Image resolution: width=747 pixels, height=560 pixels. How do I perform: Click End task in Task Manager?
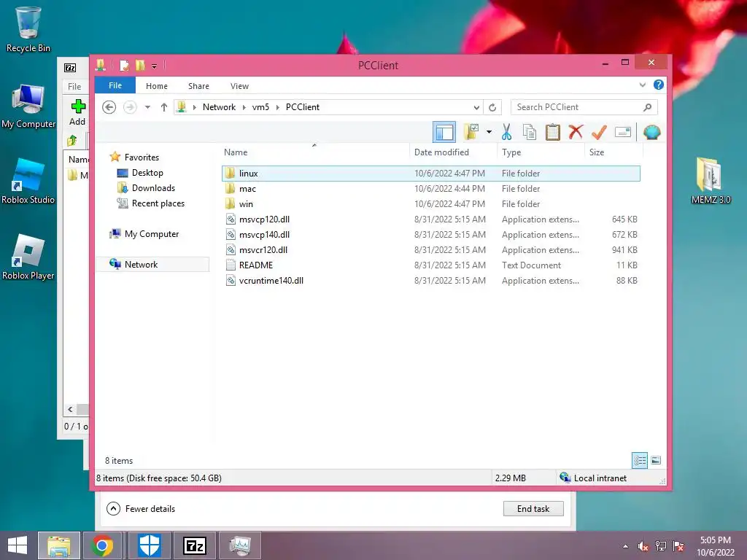(x=533, y=508)
